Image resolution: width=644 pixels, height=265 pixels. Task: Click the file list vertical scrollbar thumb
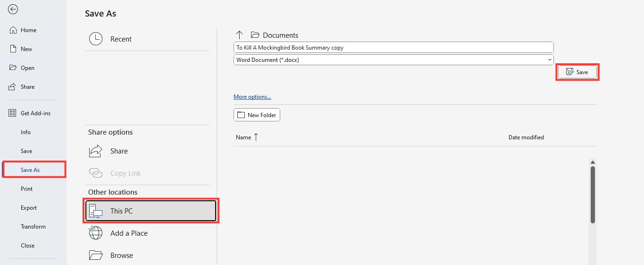click(x=593, y=194)
